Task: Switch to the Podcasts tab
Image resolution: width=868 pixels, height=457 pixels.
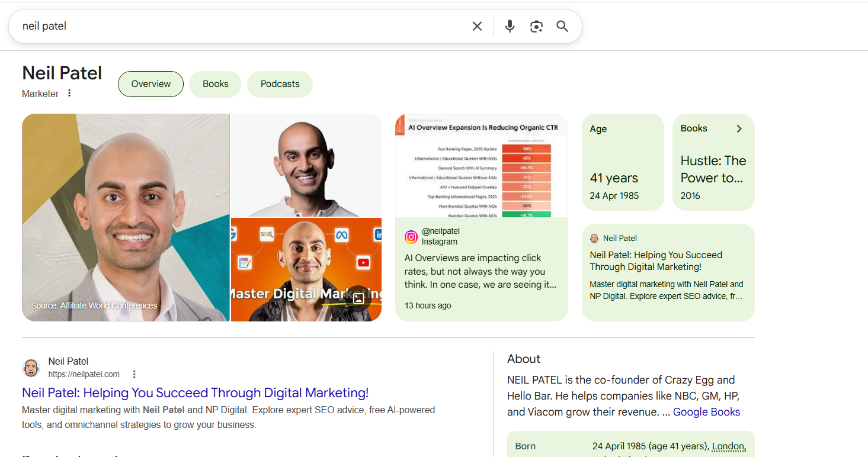Action: (x=280, y=84)
